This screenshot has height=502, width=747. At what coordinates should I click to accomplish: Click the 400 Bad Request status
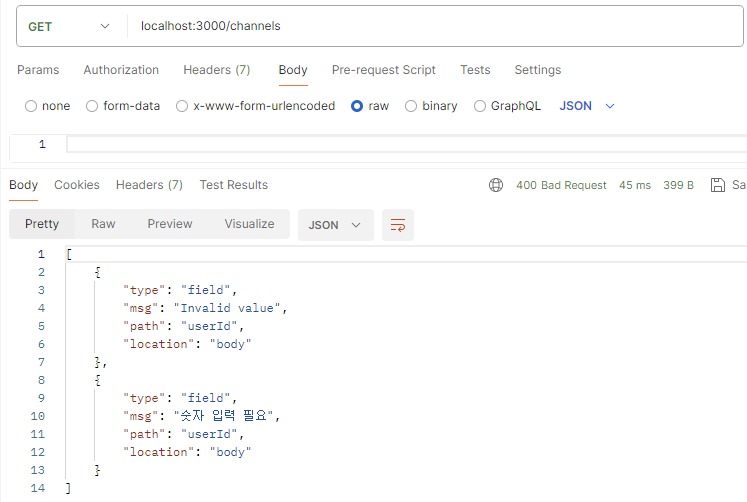(561, 185)
